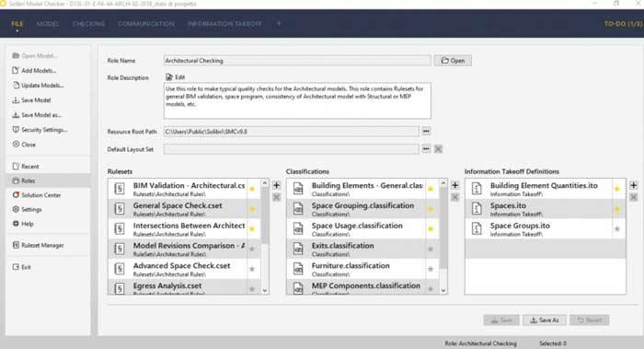644x349 pixels.
Task: Browse for Default Layout Set with ellipsis button
Action: [426, 149]
